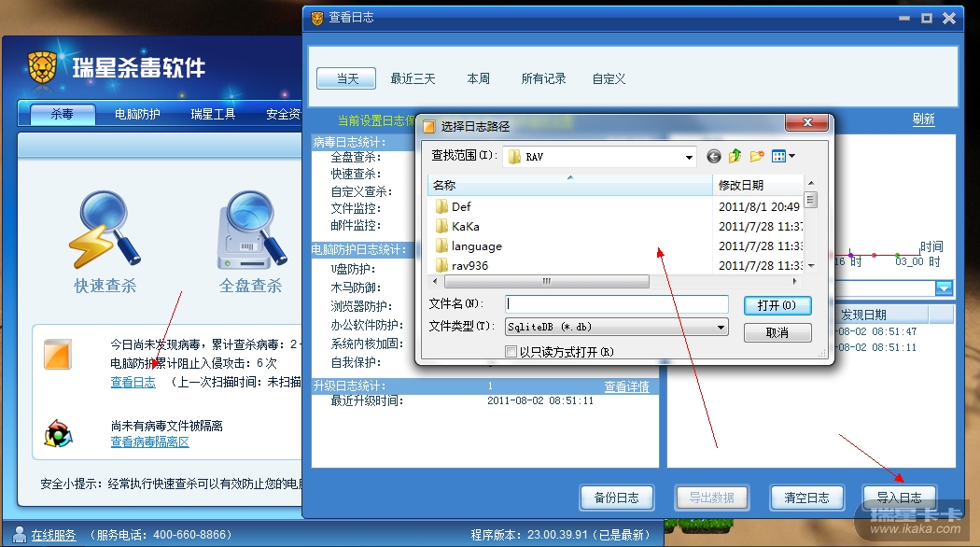Go back using dialog's back arrow icon

[714, 156]
